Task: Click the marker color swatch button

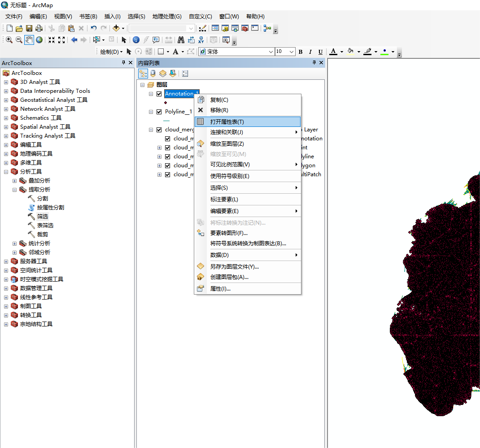Action: [x=384, y=52]
